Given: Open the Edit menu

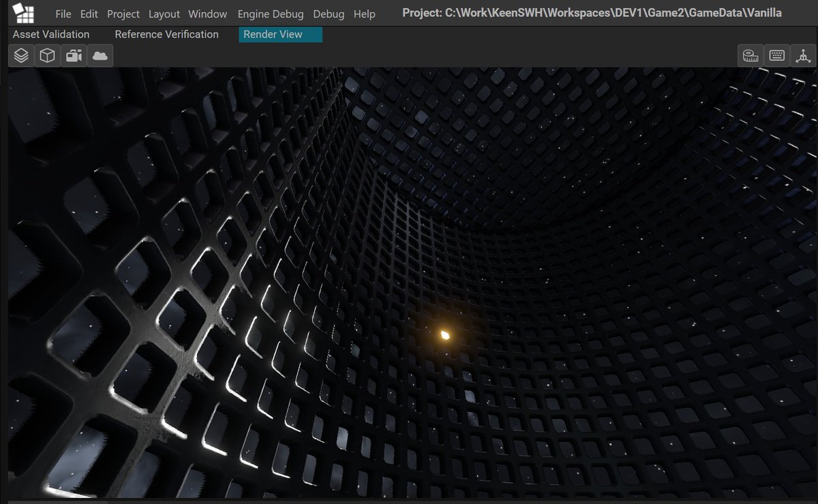Looking at the screenshot, I should [x=89, y=14].
